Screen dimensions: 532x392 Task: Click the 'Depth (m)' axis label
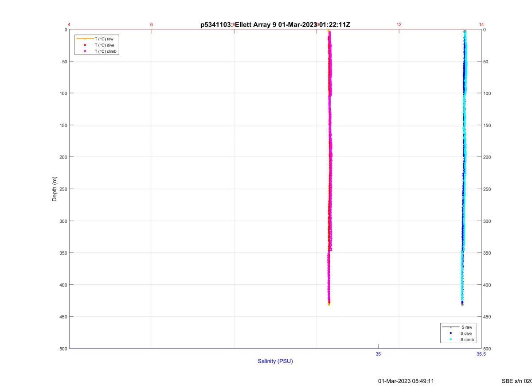coord(55,189)
